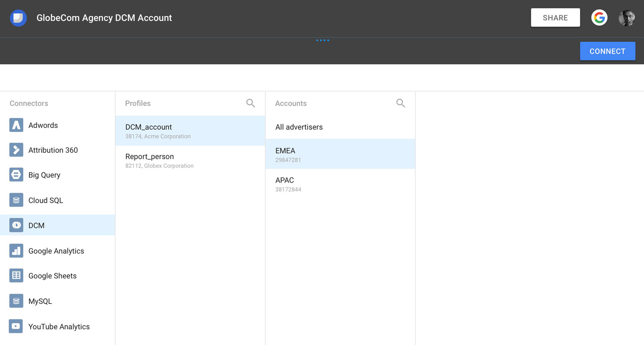Click the Big Query connector icon
Screen dimensions: 644x345
tap(16, 175)
